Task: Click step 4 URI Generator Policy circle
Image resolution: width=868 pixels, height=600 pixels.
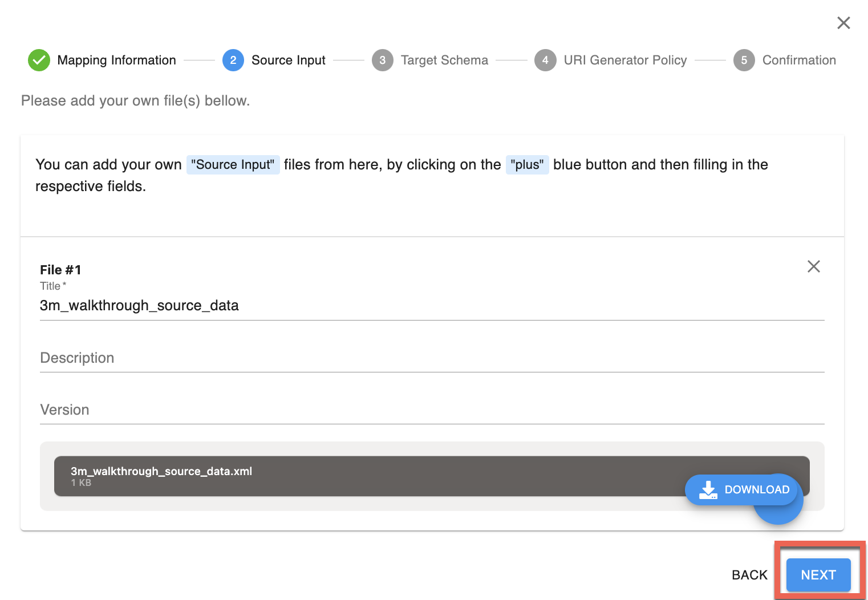Action: pyautogui.click(x=545, y=60)
